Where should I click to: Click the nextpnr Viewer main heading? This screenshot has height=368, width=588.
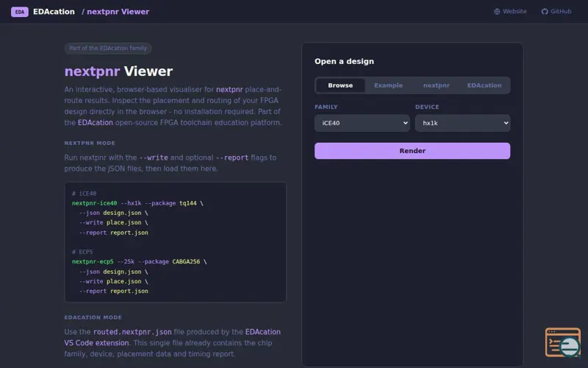click(118, 71)
